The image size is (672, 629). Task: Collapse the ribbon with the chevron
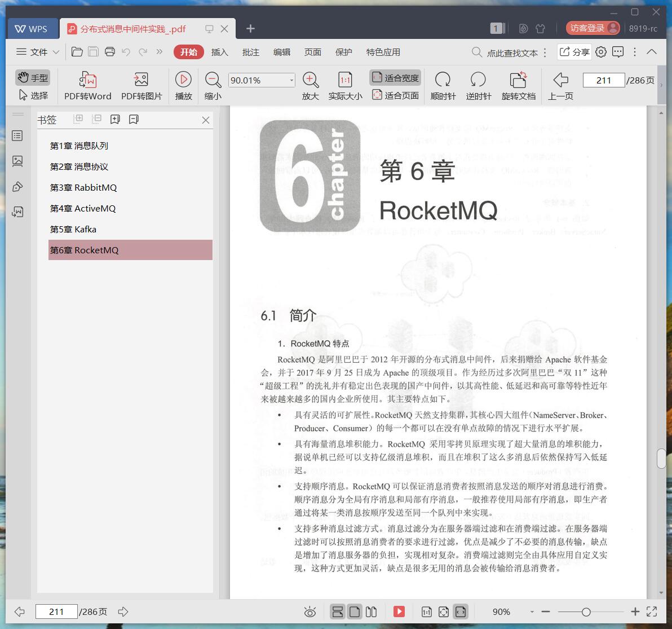(x=652, y=52)
